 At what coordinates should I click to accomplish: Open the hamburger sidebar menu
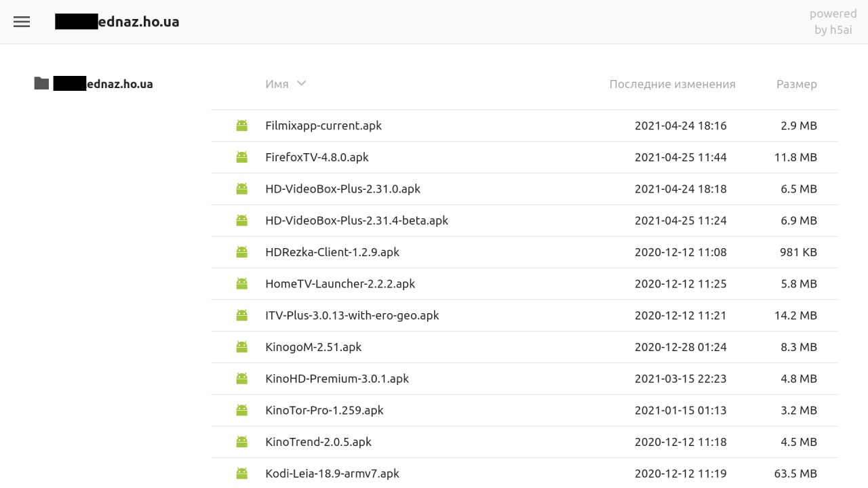click(x=22, y=22)
